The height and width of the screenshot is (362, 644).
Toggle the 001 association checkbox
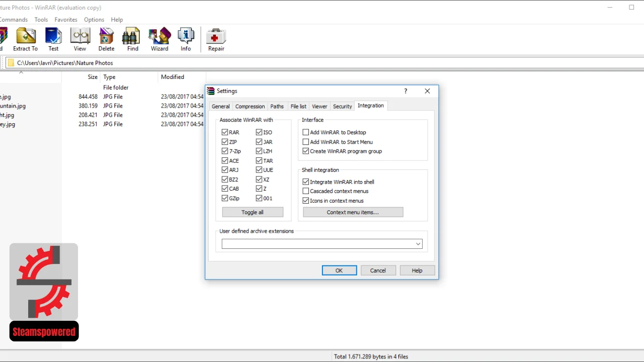259,198
